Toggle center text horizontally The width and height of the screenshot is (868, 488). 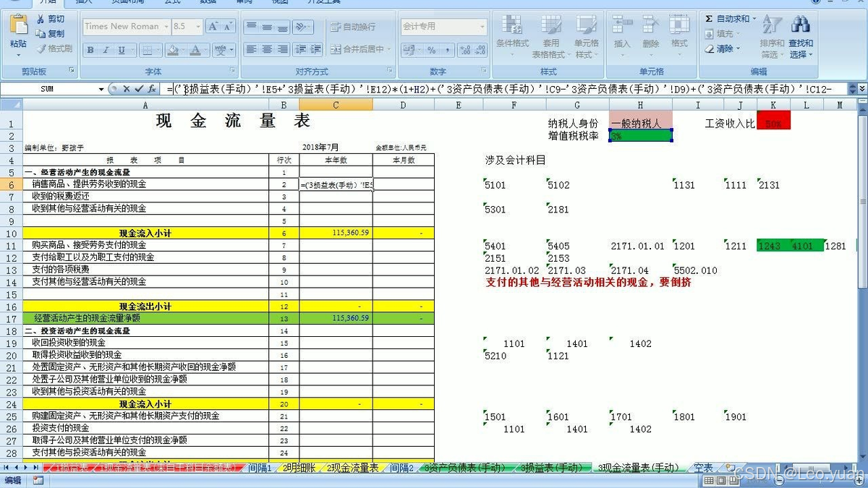click(267, 50)
